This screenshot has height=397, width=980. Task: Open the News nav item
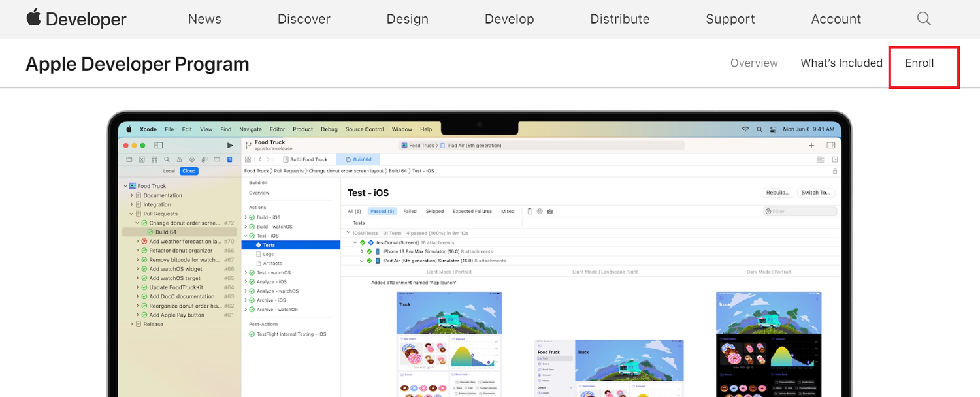pyautogui.click(x=204, y=19)
